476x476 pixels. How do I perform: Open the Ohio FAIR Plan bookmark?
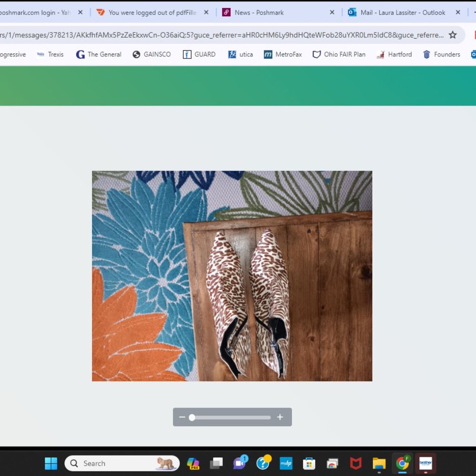[339, 54]
